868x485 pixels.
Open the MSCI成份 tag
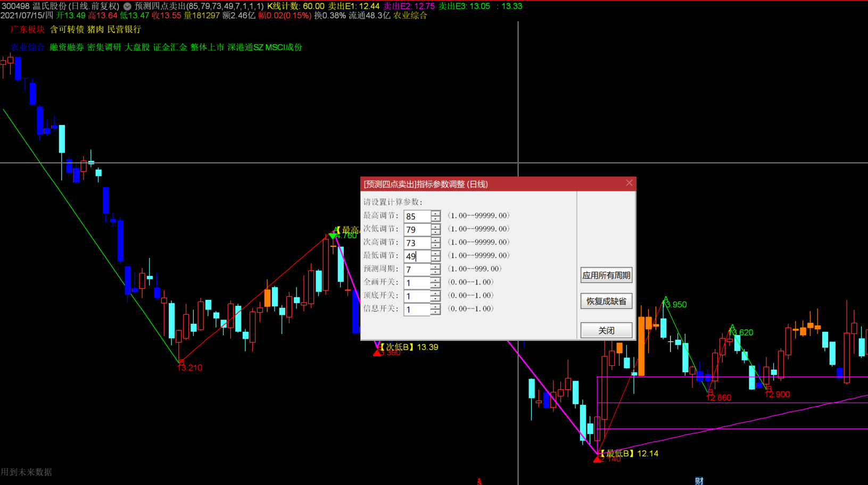(284, 47)
